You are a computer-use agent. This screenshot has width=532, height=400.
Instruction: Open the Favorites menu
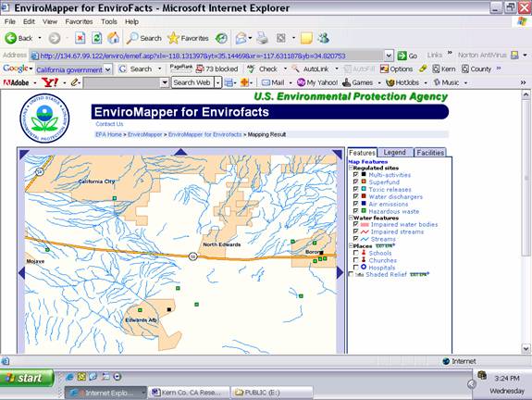(x=79, y=21)
